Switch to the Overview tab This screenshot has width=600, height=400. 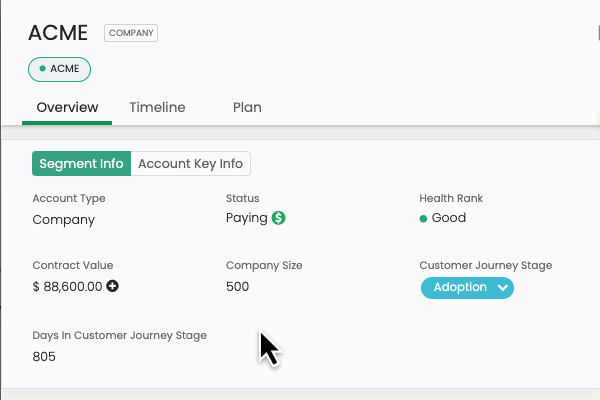point(67,107)
